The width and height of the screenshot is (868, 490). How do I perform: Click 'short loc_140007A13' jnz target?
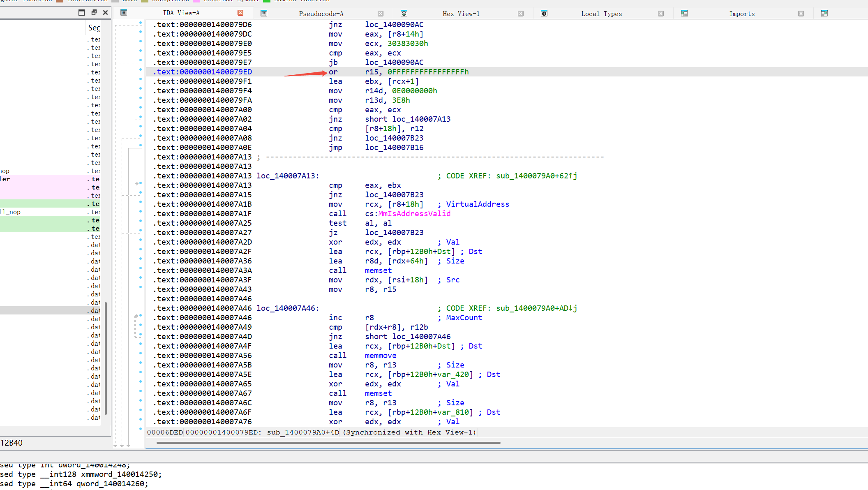408,119
